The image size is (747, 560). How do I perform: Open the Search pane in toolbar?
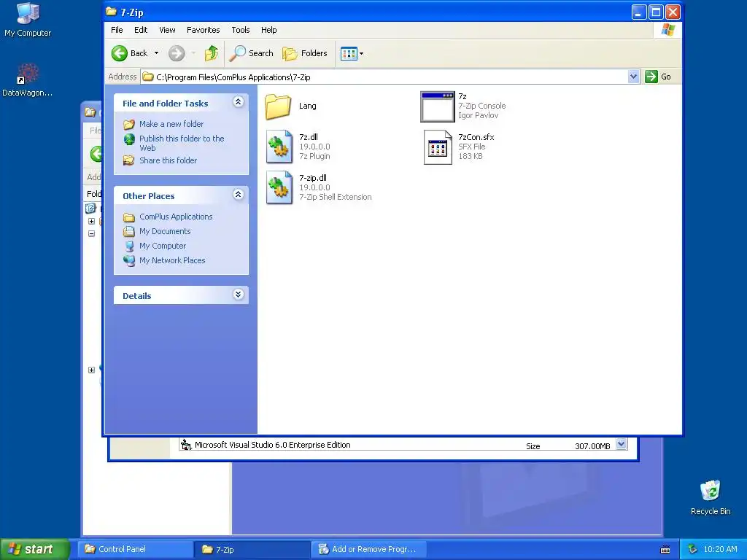[x=251, y=53]
